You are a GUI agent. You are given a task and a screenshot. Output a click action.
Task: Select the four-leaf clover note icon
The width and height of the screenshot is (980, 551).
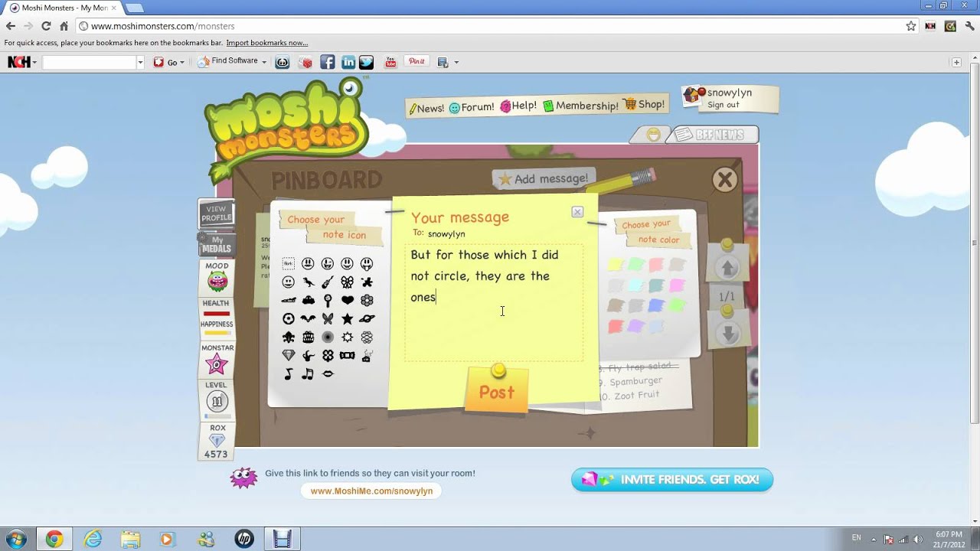tap(328, 356)
